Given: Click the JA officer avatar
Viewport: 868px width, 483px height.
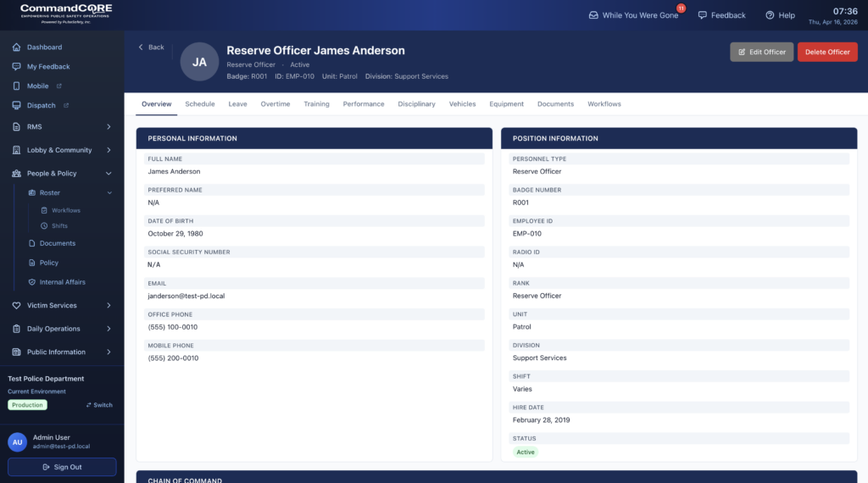Looking at the screenshot, I should pyautogui.click(x=199, y=62).
